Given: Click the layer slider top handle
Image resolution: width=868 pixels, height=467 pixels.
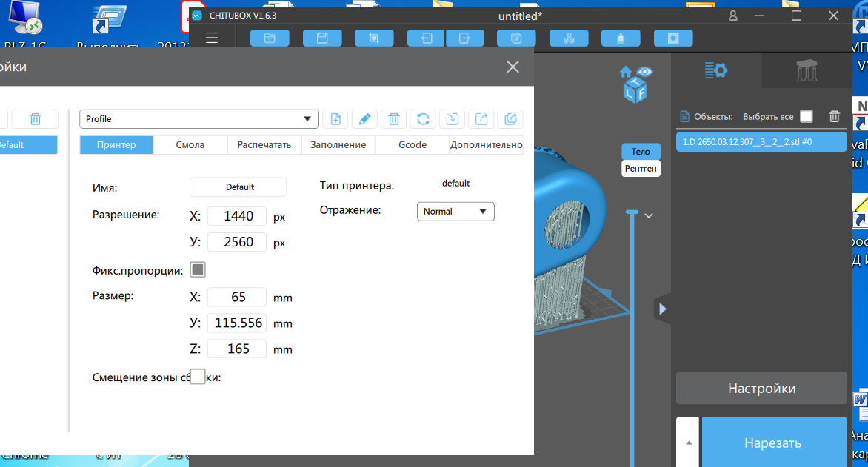Looking at the screenshot, I should coord(632,212).
